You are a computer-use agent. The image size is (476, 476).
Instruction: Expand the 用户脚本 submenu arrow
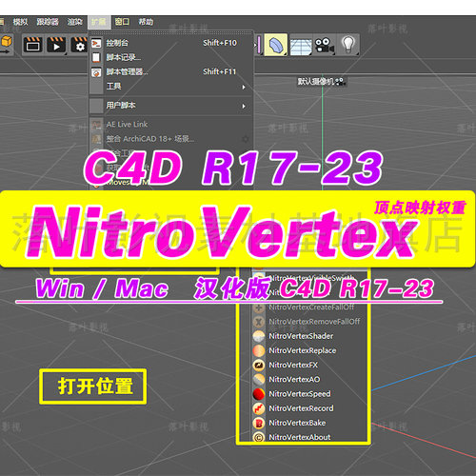[244, 106]
